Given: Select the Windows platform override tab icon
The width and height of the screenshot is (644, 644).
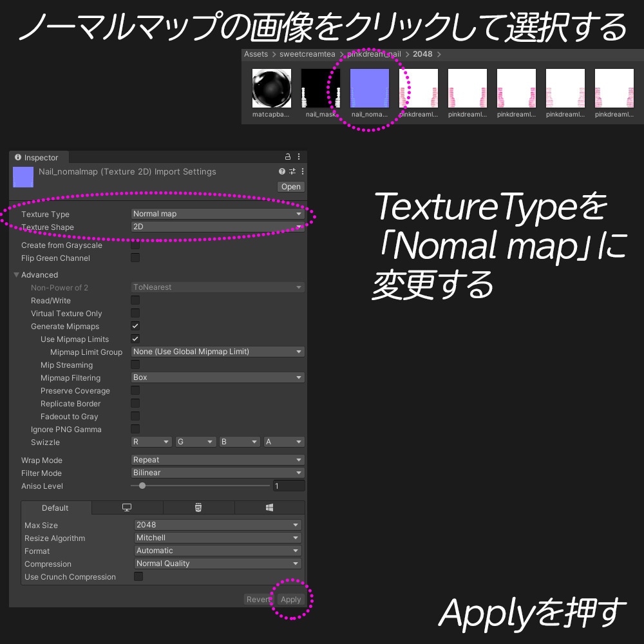Looking at the screenshot, I should click(x=270, y=507).
